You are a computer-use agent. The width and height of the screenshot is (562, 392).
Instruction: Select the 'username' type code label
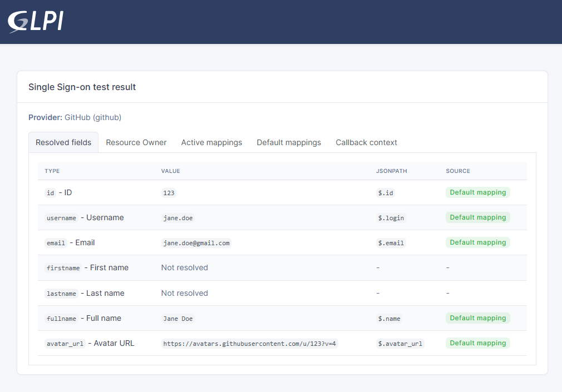click(x=61, y=218)
